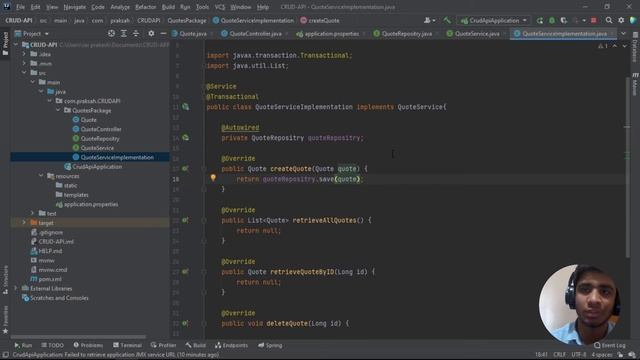
Task: Open CrudApiApplication run configuration dropdown
Action: [x=493, y=20]
